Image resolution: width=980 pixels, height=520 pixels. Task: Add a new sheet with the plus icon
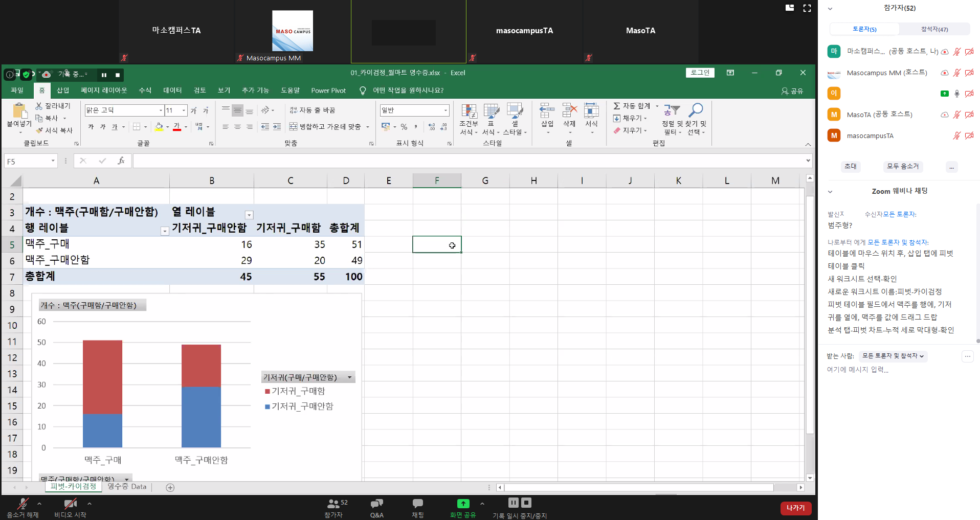[x=170, y=487]
